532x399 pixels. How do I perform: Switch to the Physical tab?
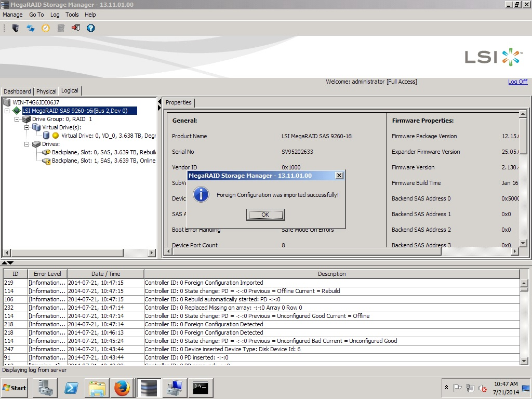(x=46, y=91)
